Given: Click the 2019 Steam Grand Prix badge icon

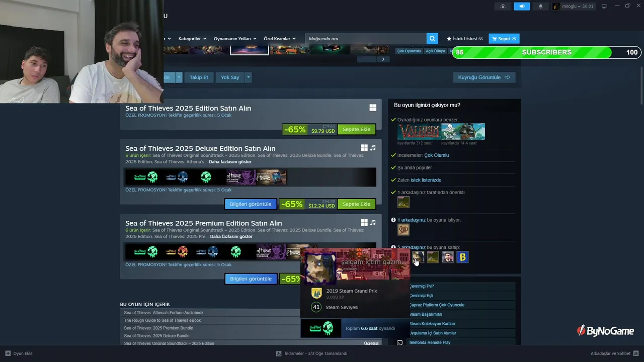Looking at the screenshot, I should (316, 293).
